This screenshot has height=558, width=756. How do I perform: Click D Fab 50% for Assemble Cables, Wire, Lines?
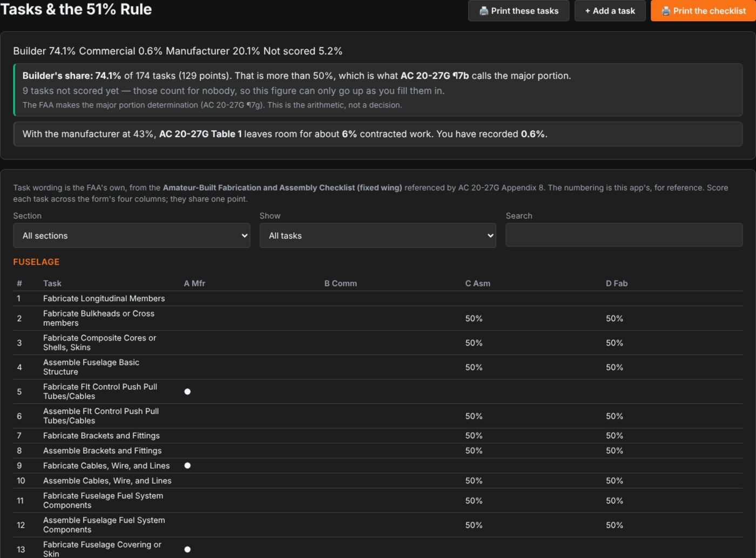614,481
